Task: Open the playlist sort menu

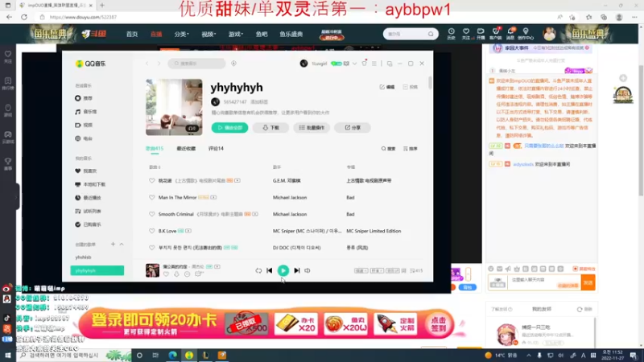Action: point(411,149)
